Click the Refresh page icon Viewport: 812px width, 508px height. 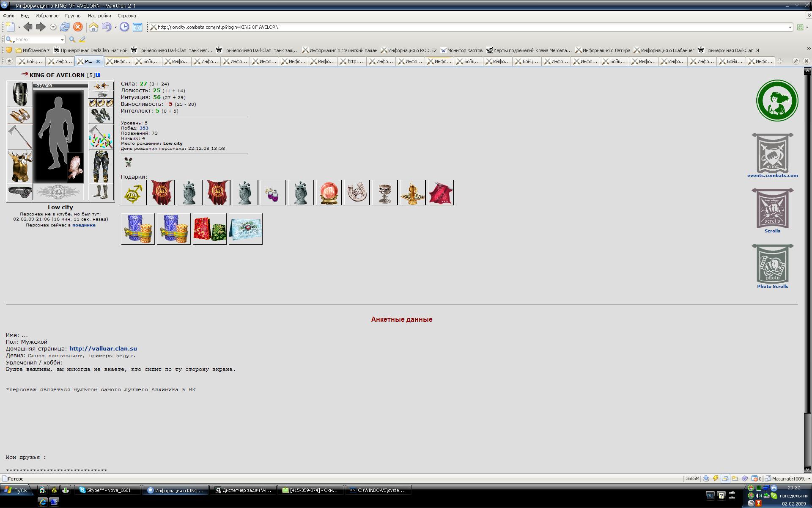point(65,27)
